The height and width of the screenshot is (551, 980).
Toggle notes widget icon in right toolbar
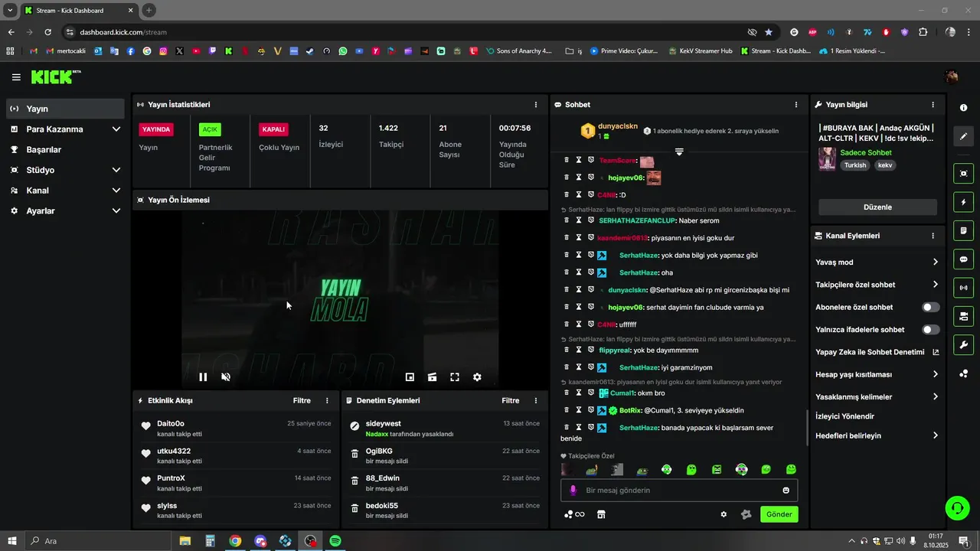click(x=964, y=230)
